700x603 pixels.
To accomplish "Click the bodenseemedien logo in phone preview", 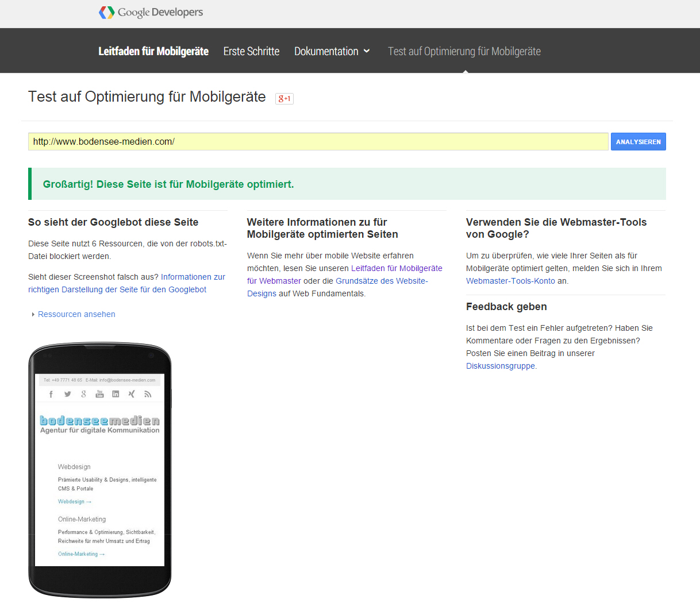I will pyautogui.click(x=99, y=424).
